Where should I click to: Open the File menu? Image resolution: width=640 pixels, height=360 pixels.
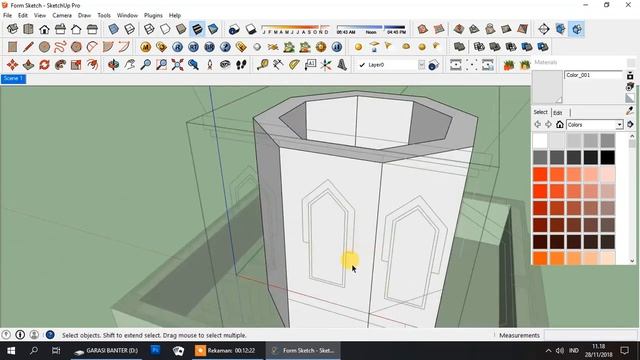(7, 15)
